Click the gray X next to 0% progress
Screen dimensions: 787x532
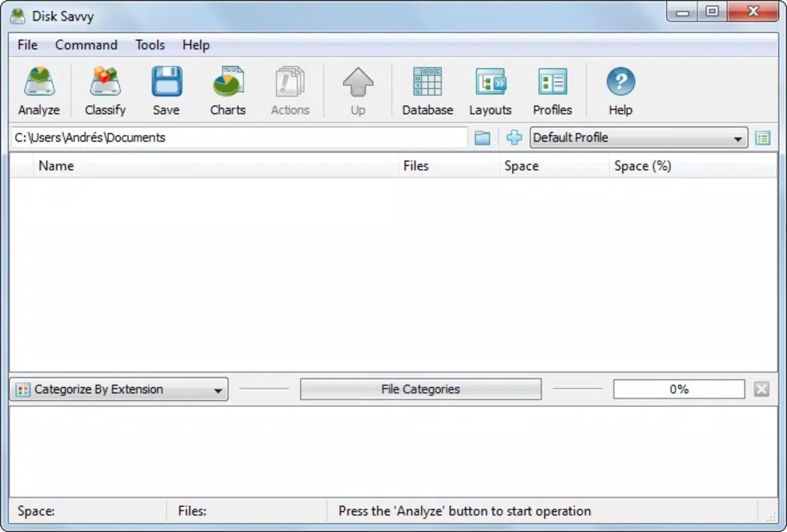click(x=762, y=389)
